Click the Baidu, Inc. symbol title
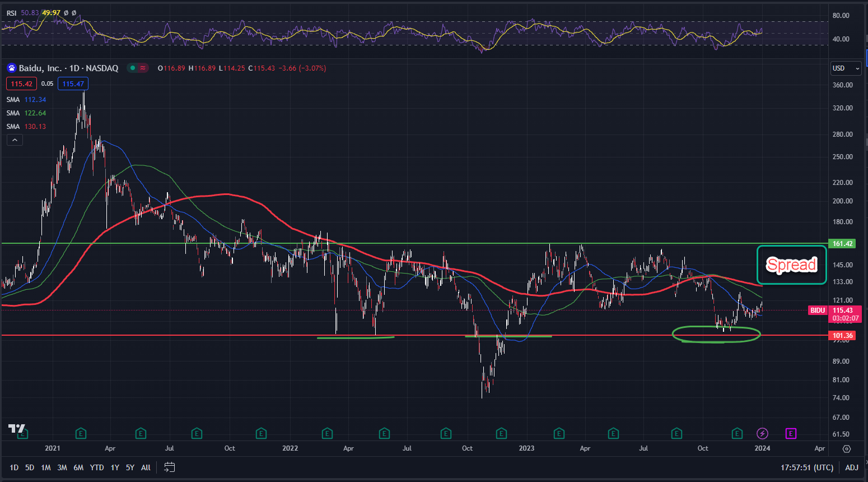The height and width of the screenshot is (482, 868). 40,68
